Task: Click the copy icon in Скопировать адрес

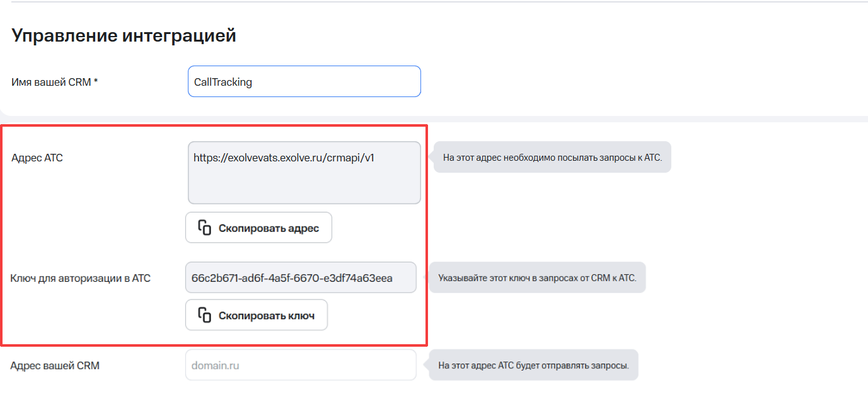Action: (204, 228)
